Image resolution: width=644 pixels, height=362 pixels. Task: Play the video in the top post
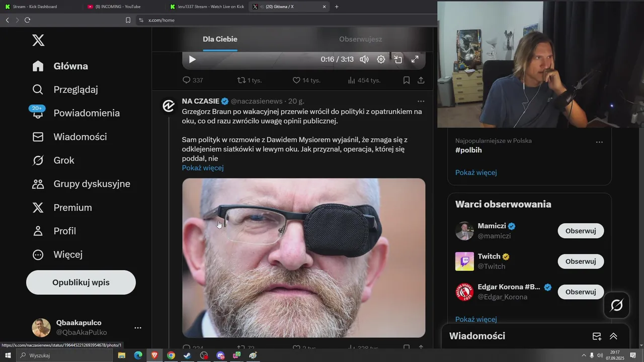tap(192, 59)
